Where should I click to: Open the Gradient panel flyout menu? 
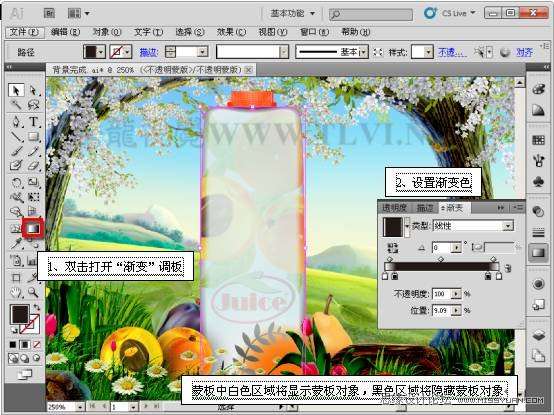click(x=518, y=208)
